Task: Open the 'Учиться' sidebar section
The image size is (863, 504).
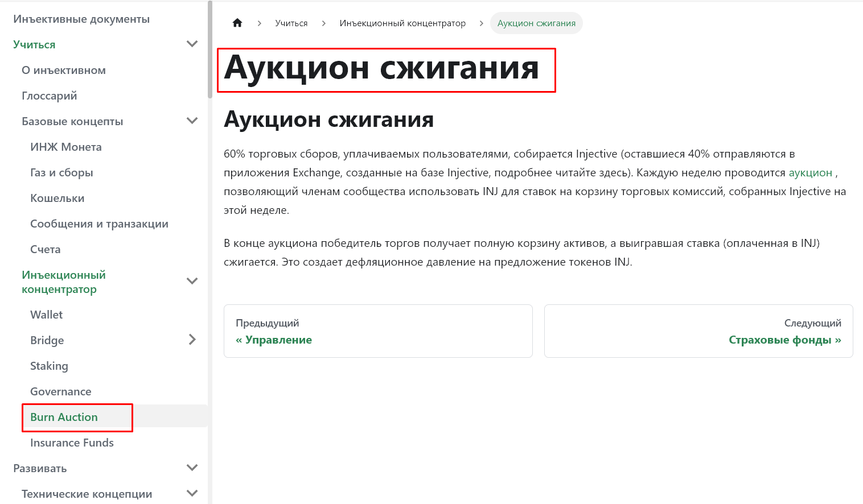Action: click(34, 44)
